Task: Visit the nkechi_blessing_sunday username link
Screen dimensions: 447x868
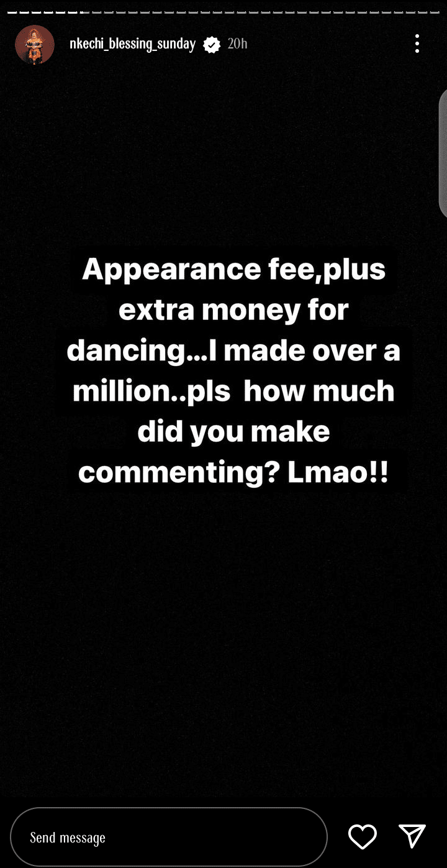Action: (132, 44)
